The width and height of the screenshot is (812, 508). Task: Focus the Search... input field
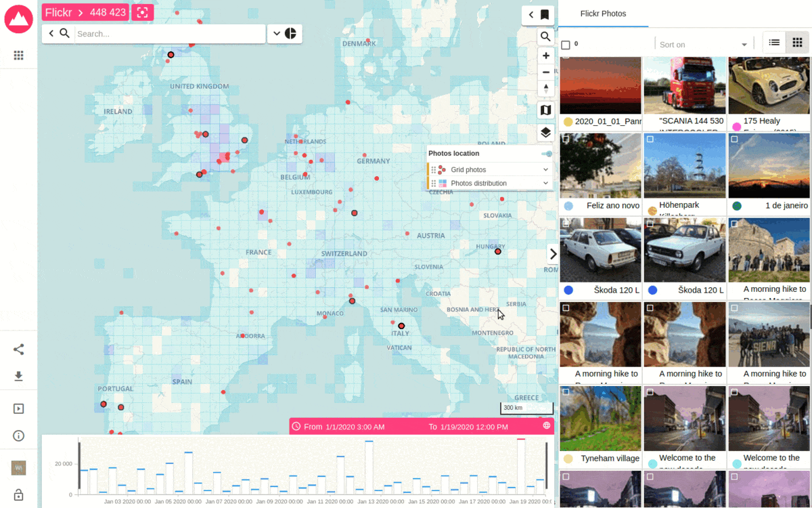[x=169, y=34]
